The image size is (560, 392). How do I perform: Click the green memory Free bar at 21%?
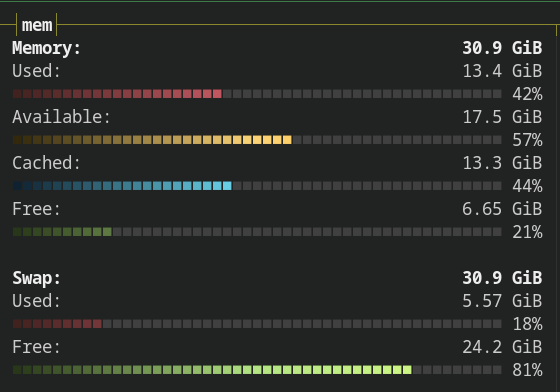tap(257, 232)
